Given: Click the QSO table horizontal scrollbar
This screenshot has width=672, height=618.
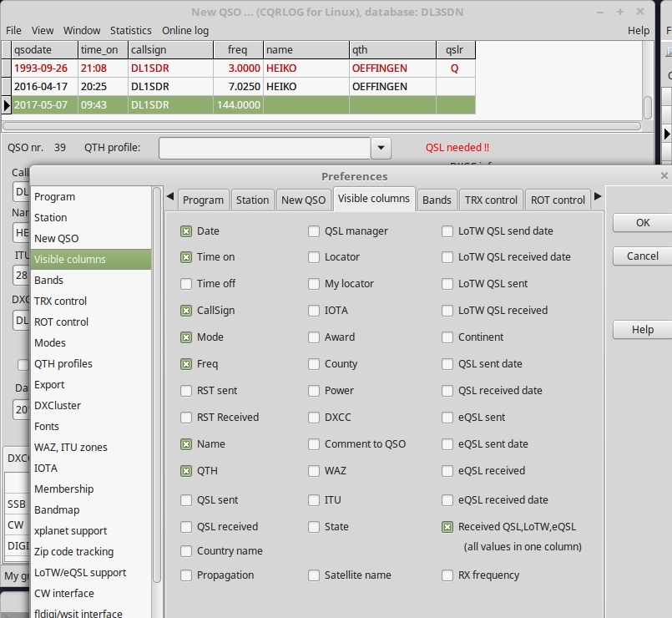Looking at the screenshot, I should point(322,126).
